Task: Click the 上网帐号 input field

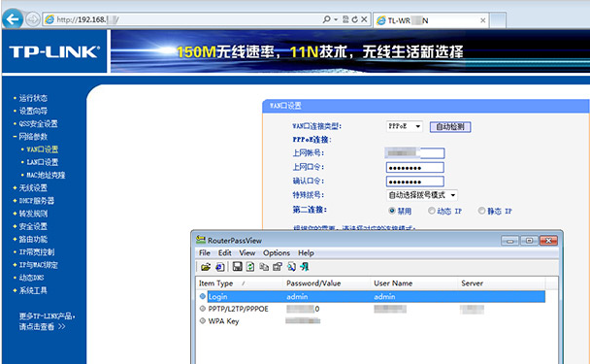Action: pyautogui.click(x=415, y=152)
